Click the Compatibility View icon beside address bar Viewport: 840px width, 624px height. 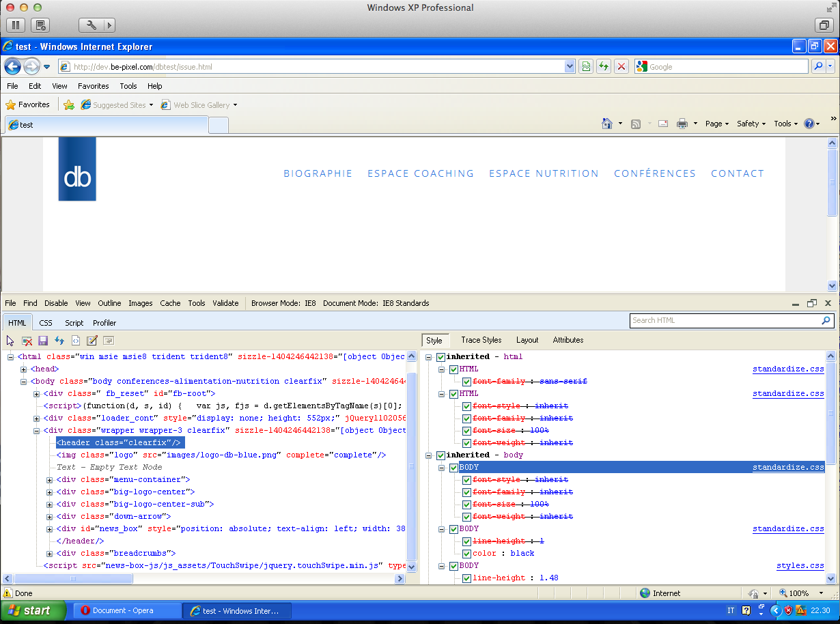(585, 66)
